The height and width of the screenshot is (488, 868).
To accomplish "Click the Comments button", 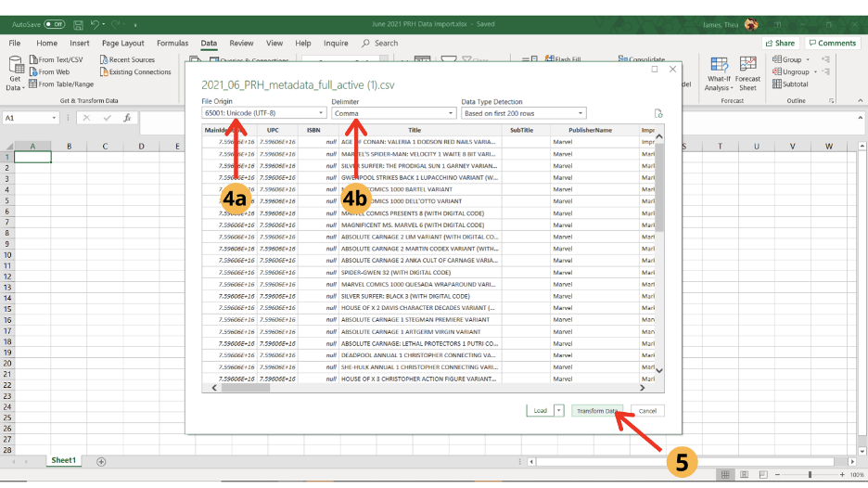I will [832, 44].
